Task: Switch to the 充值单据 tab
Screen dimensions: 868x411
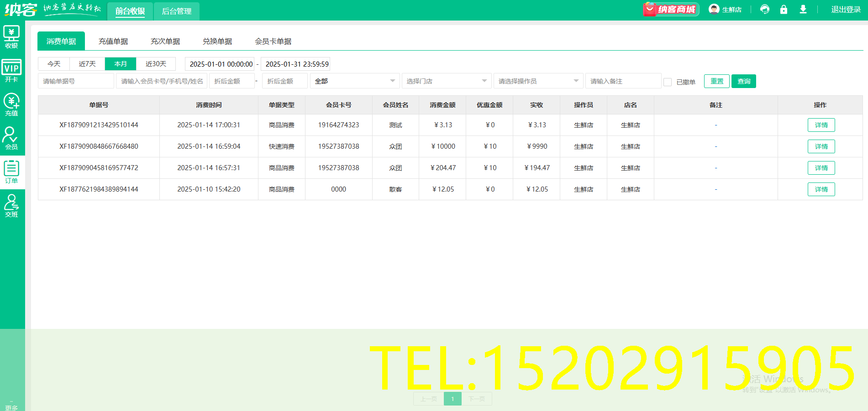Action: pyautogui.click(x=113, y=42)
